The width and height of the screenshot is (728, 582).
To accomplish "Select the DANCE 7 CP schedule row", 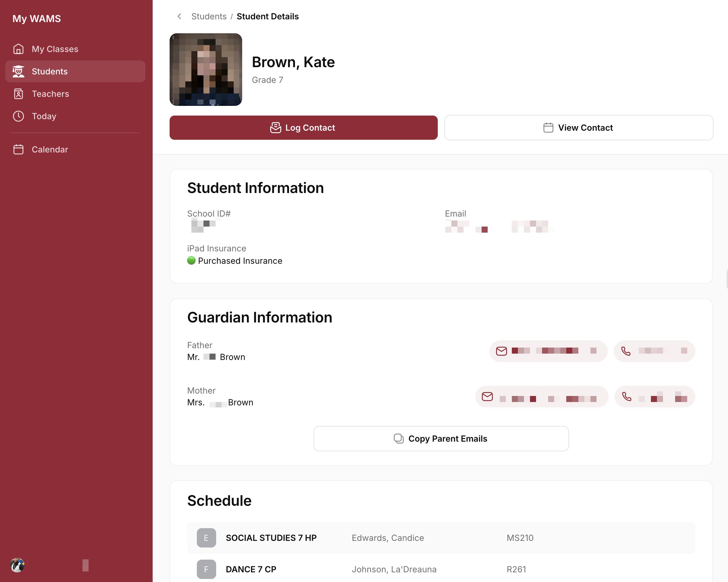I will coord(441,569).
